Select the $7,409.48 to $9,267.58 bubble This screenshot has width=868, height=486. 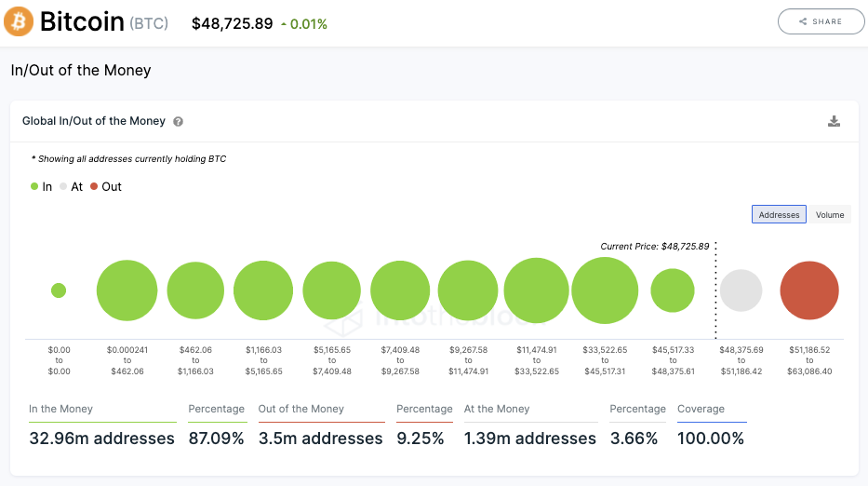click(x=400, y=290)
